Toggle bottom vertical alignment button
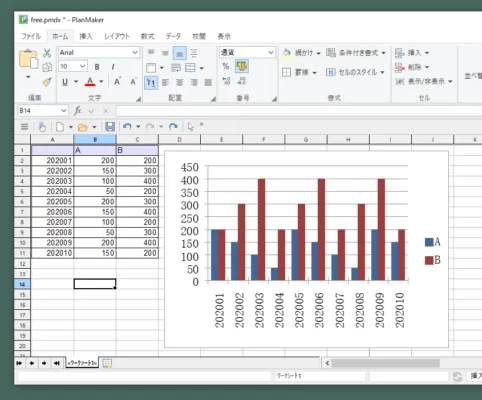The image size is (482, 400). click(180, 53)
